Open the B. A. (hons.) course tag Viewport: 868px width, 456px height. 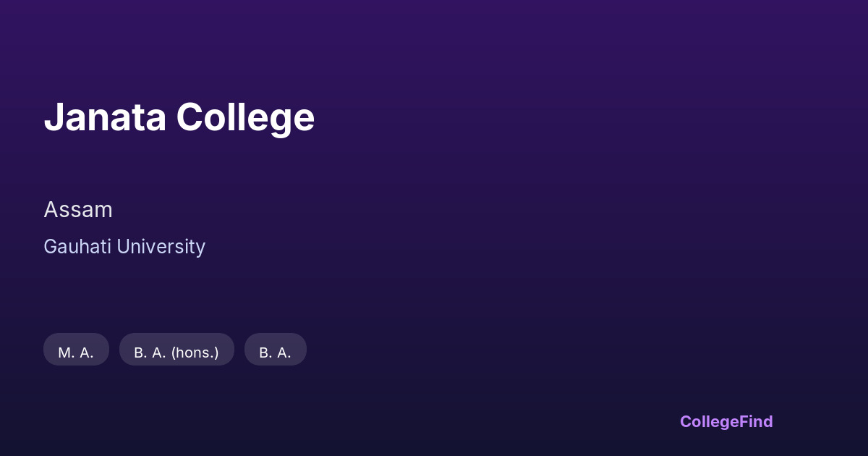[x=176, y=352]
